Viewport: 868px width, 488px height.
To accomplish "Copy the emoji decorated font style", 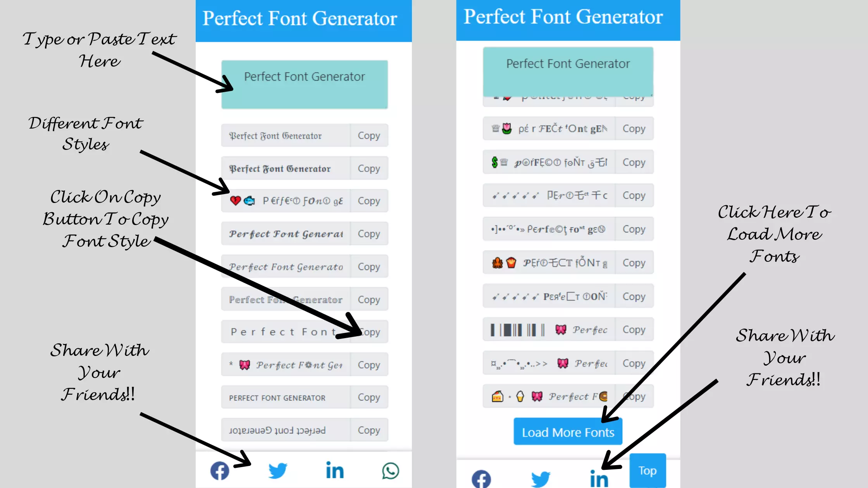I will tap(369, 201).
